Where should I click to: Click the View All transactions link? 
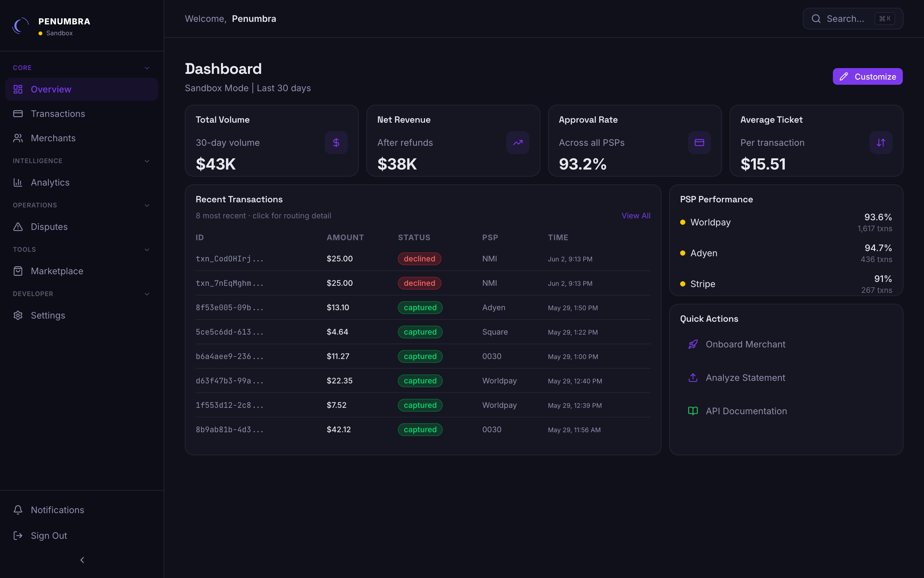[x=636, y=215]
